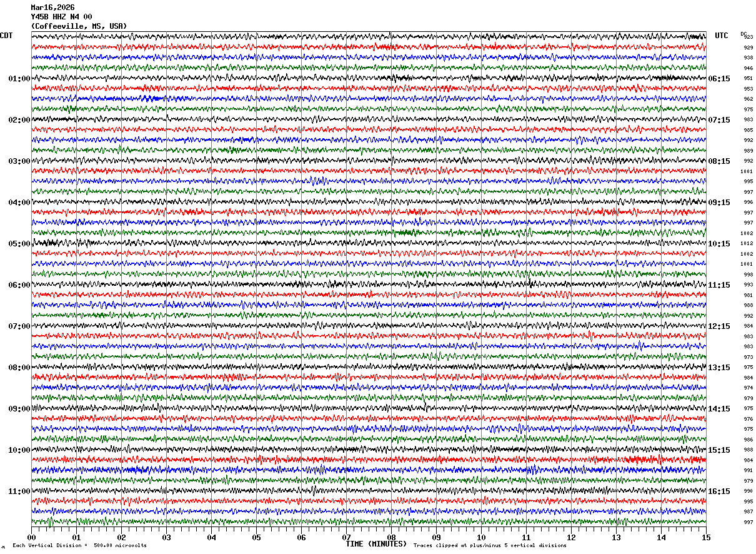Click minute 04 on the time axis
Viewport: 756px width, 554px height.
point(211,537)
